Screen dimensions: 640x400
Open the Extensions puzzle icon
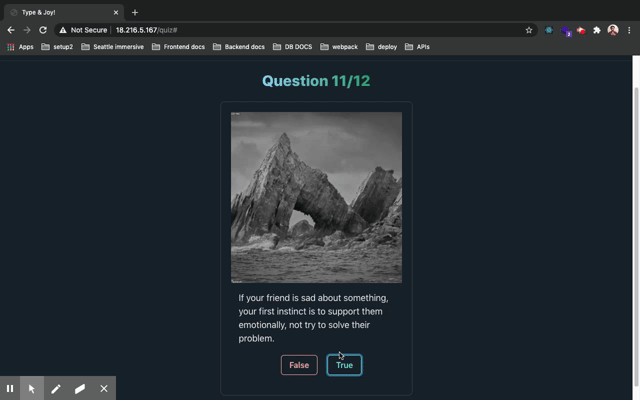click(x=597, y=30)
